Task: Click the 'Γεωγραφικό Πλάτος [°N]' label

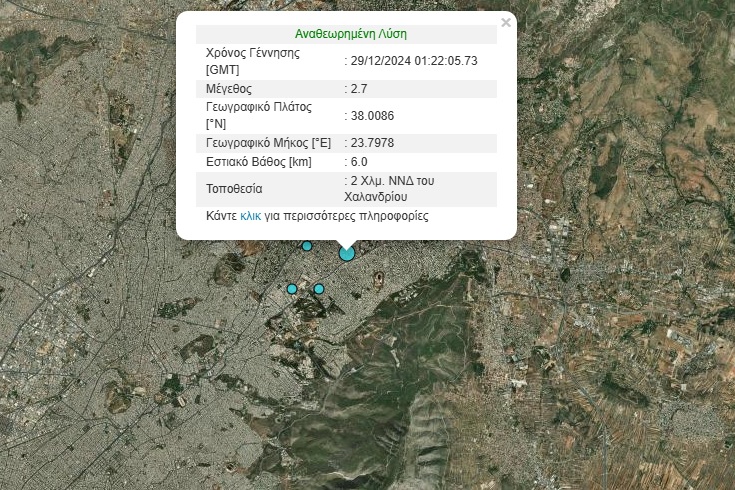Action: (259, 115)
